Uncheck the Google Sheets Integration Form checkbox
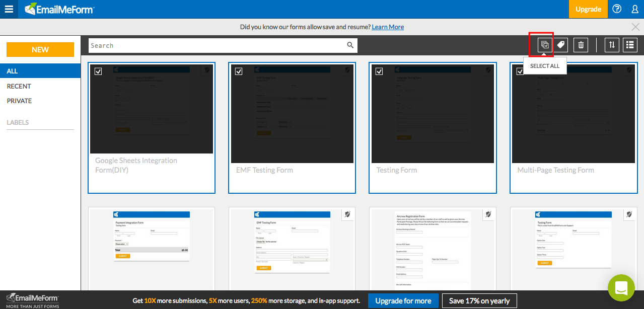Image resolution: width=644 pixels, height=309 pixels. [x=98, y=71]
